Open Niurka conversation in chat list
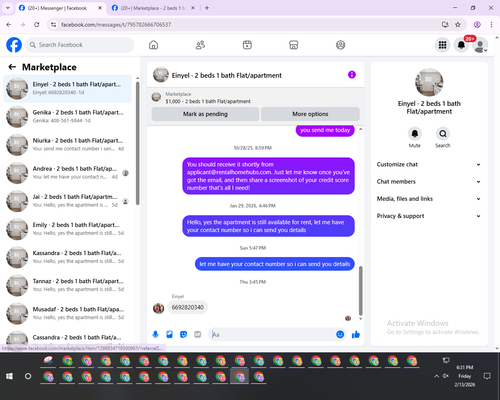This screenshot has width=500, height=400. point(67,145)
